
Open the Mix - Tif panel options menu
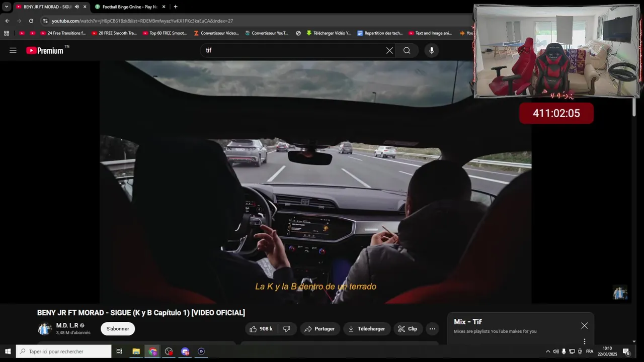pyautogui.click(x=584, y=341)
